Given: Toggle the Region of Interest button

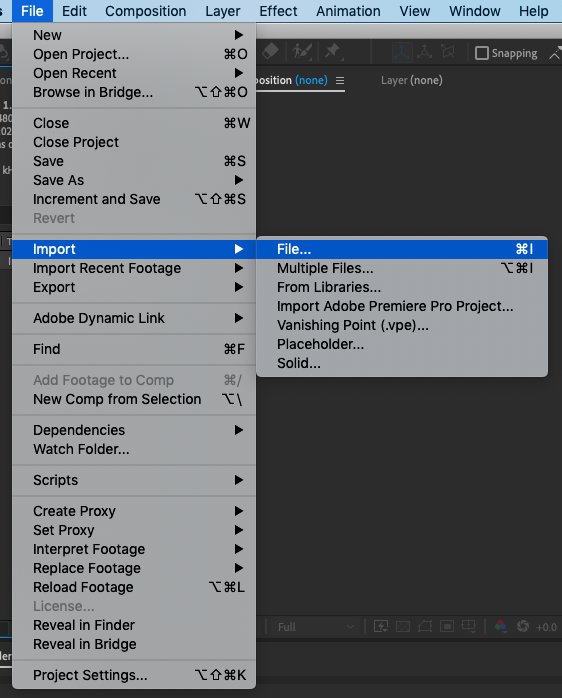Looking at the screenshot, I should (447, 627).
